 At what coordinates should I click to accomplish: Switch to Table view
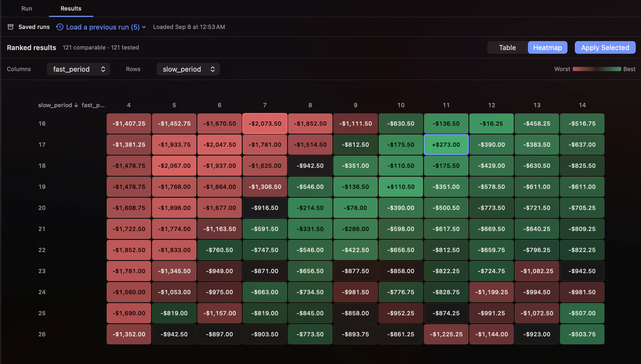(507, 47)
